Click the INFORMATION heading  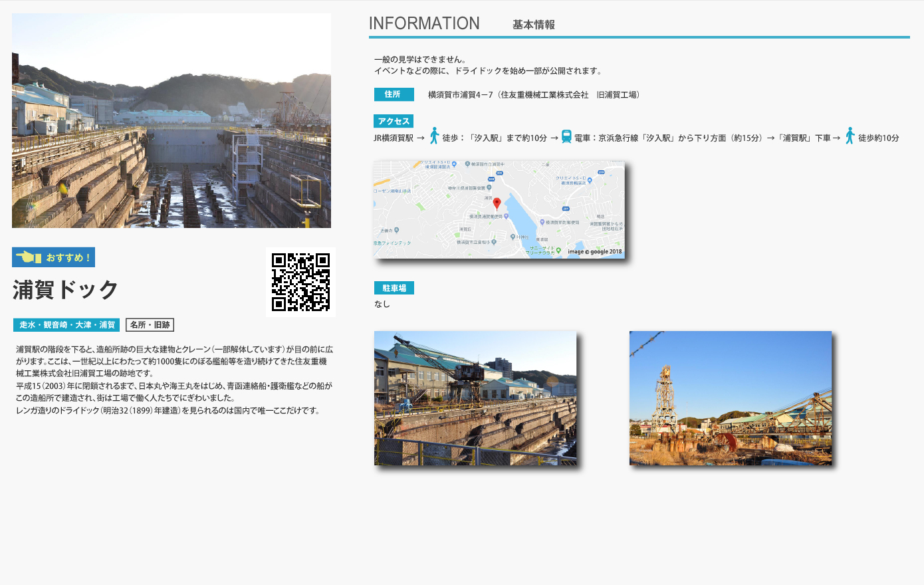tap(424, 23)
